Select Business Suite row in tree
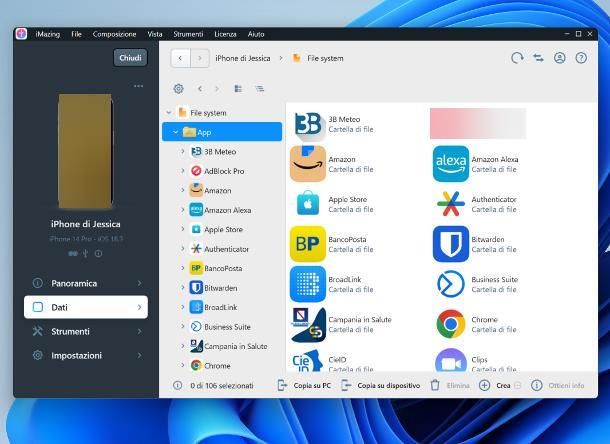The height and width of the screenshot is (444, 610). (222, 326)
